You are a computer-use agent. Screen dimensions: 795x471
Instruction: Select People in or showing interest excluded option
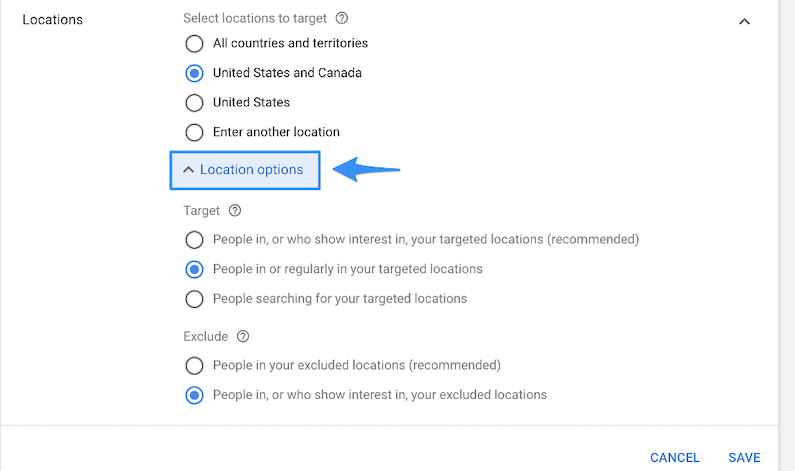pos(194,395)
